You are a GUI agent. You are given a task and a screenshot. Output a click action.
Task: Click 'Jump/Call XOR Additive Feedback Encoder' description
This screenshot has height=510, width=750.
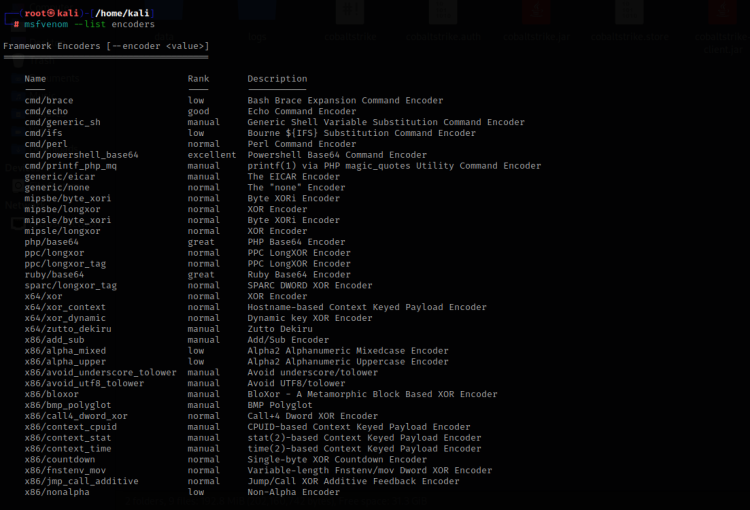[353, 481]
